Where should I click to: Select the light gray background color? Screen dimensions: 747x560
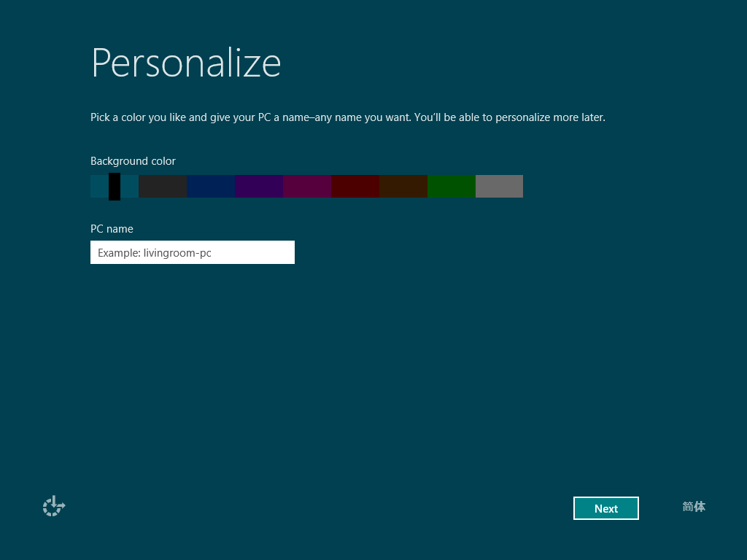[499, 186]
